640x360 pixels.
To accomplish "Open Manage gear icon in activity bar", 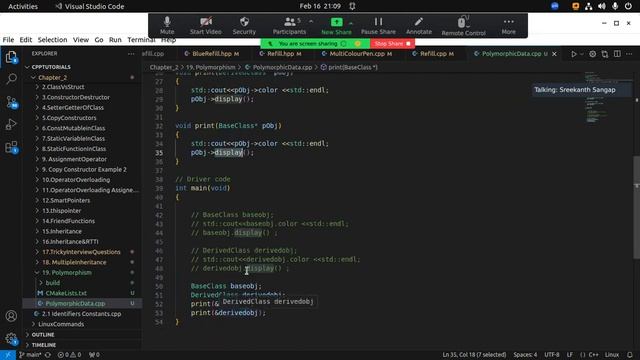I will click(11, 339).
